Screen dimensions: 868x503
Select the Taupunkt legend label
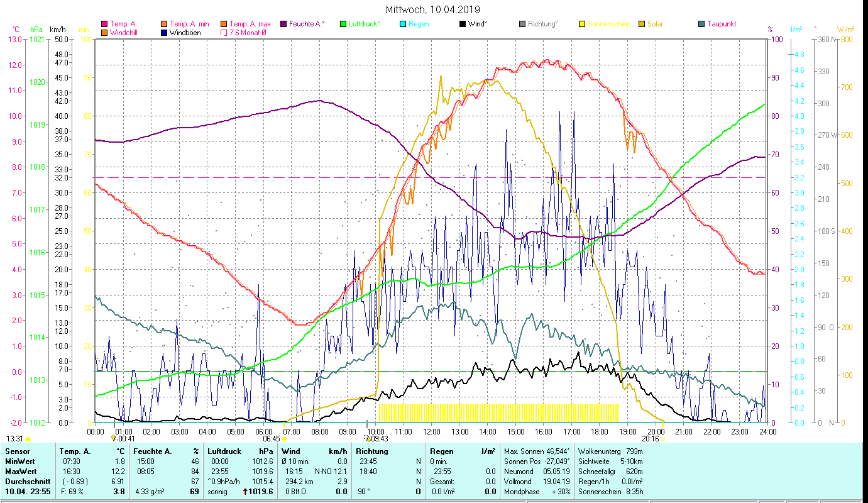coord(721,25)
